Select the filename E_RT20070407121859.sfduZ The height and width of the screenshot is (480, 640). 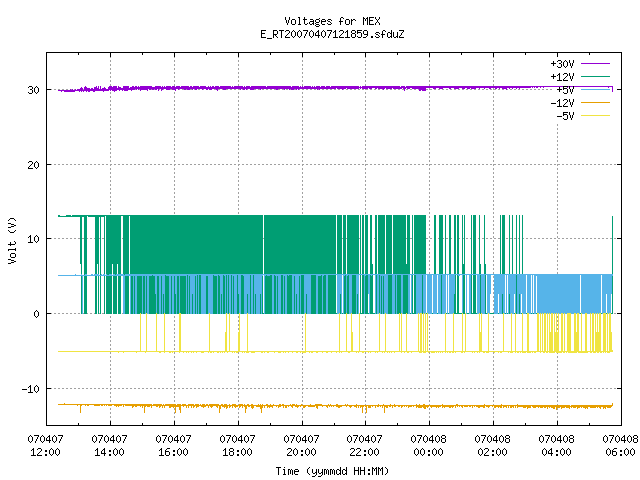tap(332, 34)
